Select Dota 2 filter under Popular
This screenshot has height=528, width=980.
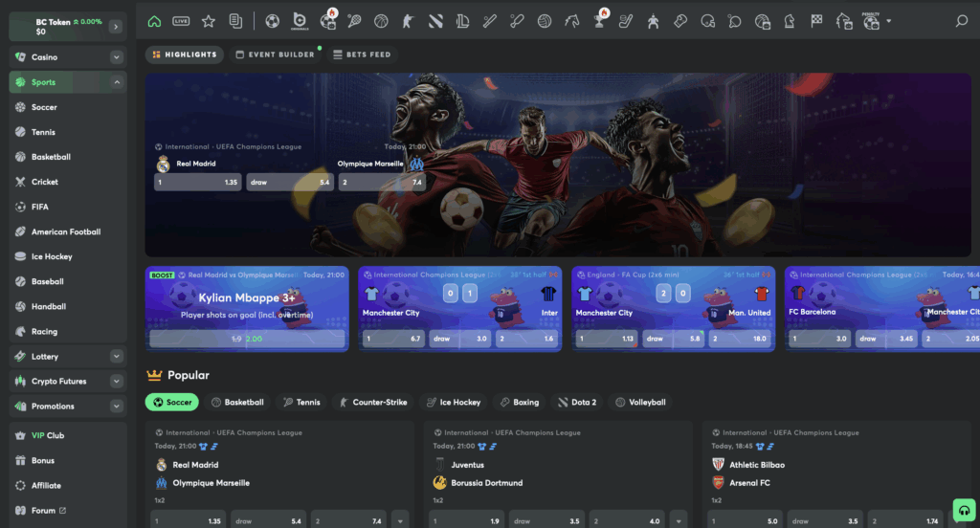577,403
